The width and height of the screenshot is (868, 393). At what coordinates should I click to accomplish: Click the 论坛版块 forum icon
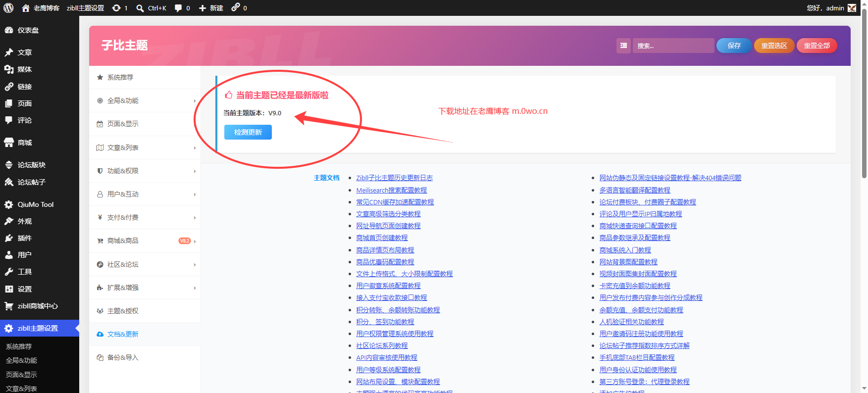(x=9, y=165)
